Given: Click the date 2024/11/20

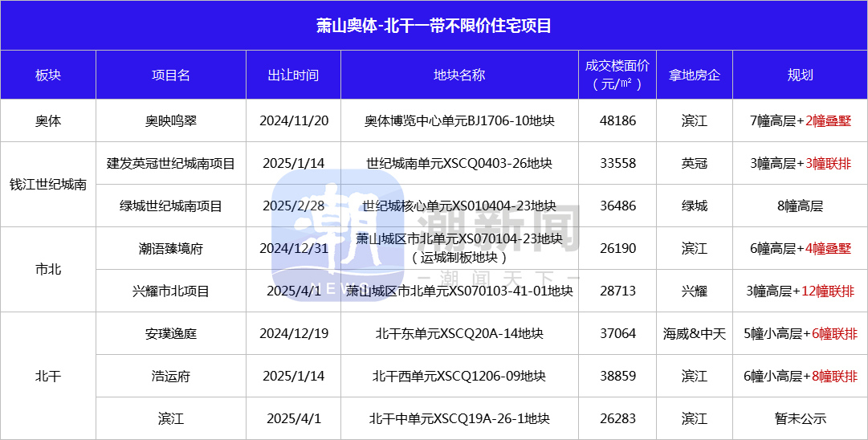Looking at the screenshot, I should click(x=293, y=120).
